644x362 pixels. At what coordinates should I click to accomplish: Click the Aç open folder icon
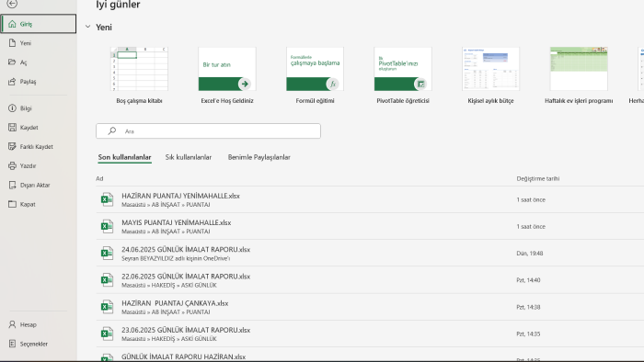tap(12, 62)
